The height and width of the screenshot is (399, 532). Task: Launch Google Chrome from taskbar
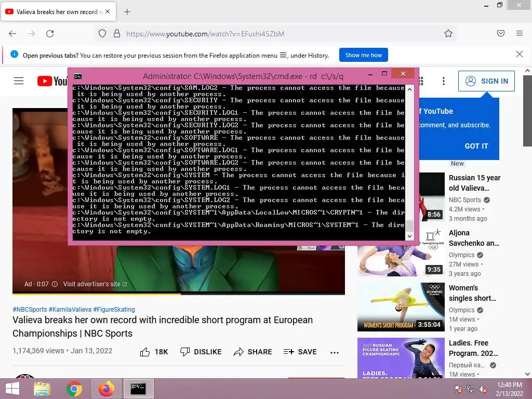pos(74,389)
